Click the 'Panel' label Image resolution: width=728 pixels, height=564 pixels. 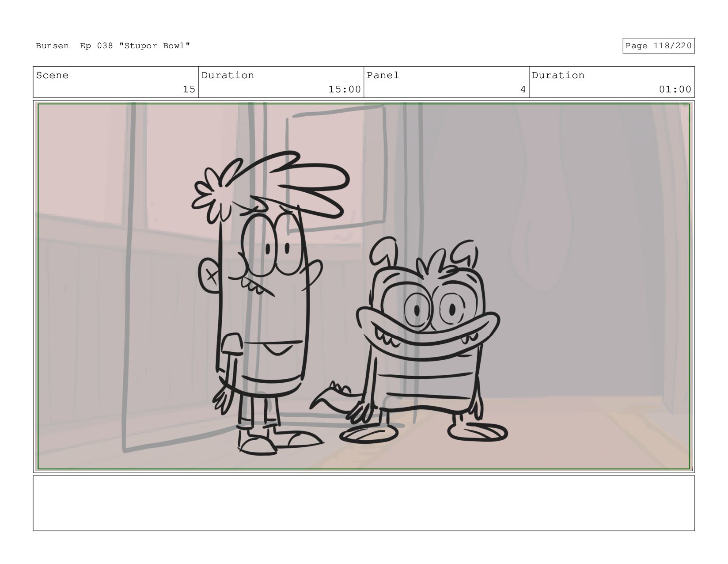point(383,76)
